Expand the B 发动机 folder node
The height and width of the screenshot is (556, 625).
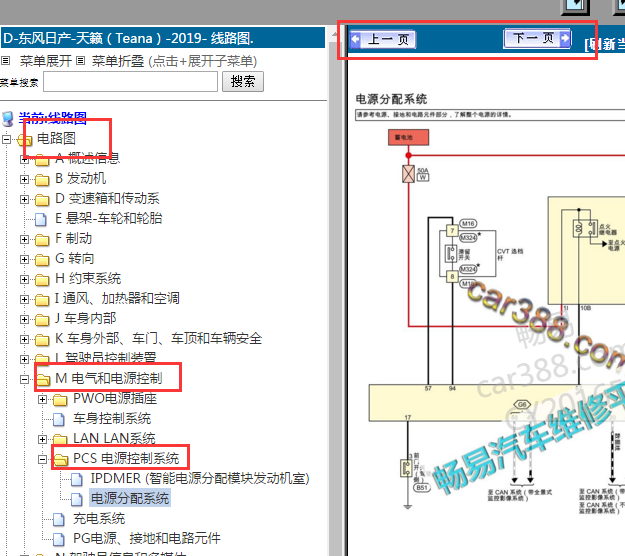(24, 179)
